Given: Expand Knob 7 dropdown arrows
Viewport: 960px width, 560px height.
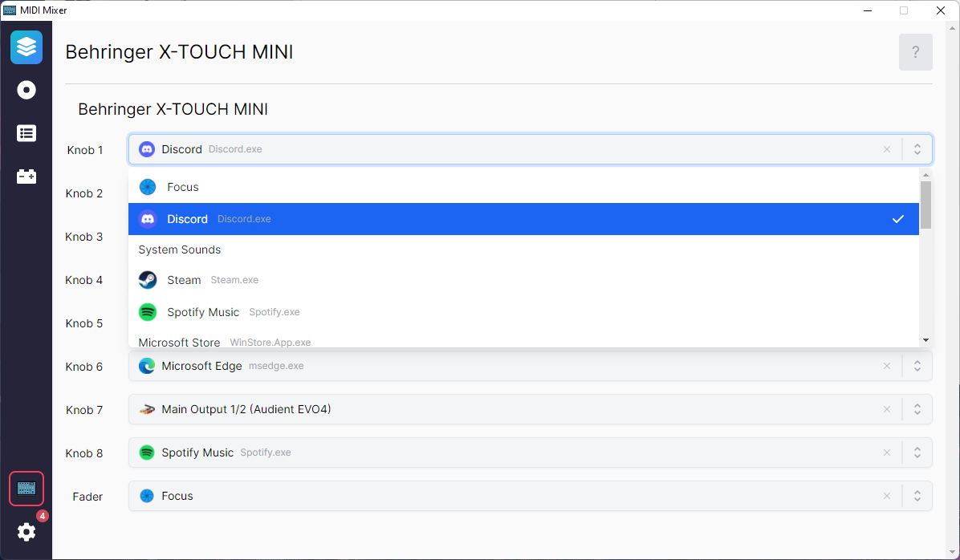Looking at the screenshot, I should (917, 409).
